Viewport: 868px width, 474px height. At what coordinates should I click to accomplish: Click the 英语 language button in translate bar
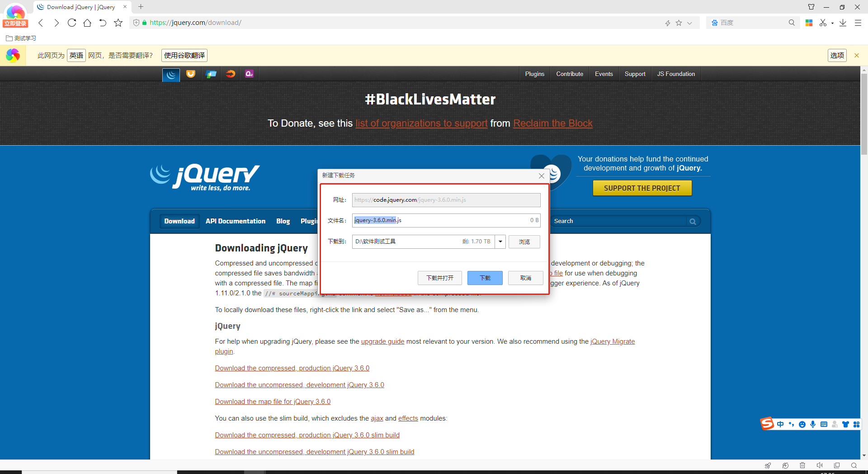[x=76, y=55]
